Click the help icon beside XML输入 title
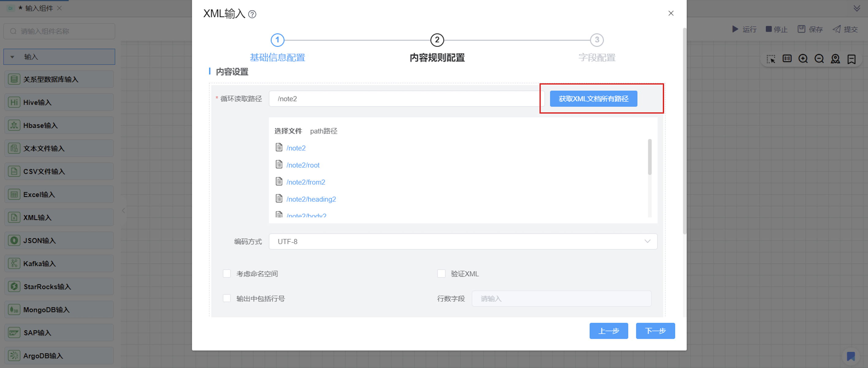The width and height of the screenshot is (868, 368). point(252,14)
